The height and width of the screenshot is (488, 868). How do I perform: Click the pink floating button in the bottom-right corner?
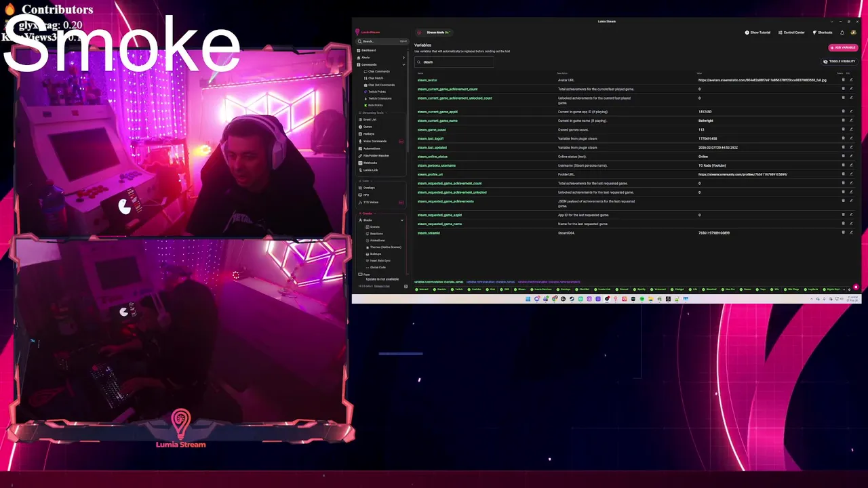[x=856, y=287]
